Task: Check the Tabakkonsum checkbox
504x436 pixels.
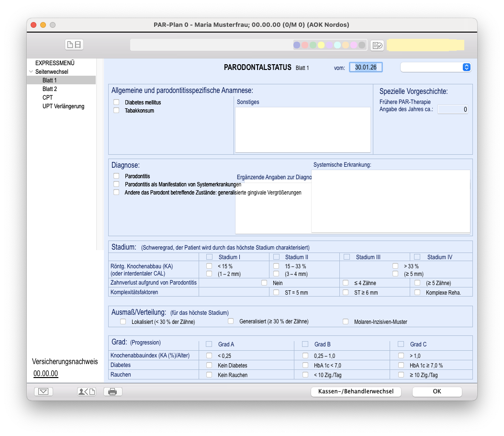Action: point(116,110)
